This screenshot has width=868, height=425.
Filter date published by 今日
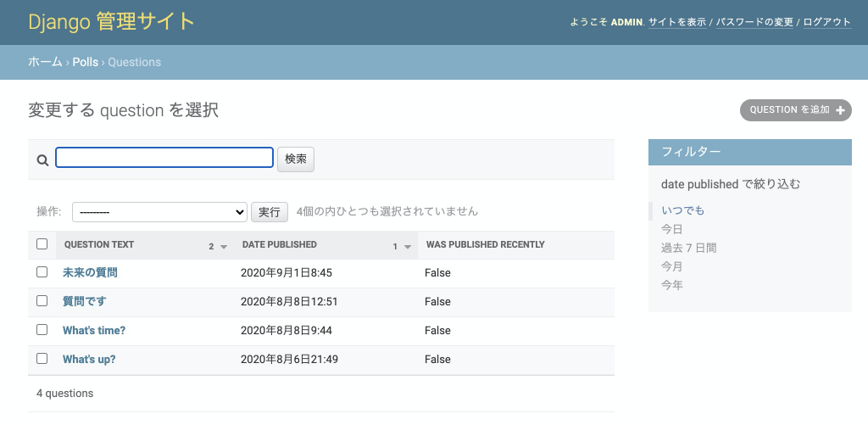coord(672,229)
